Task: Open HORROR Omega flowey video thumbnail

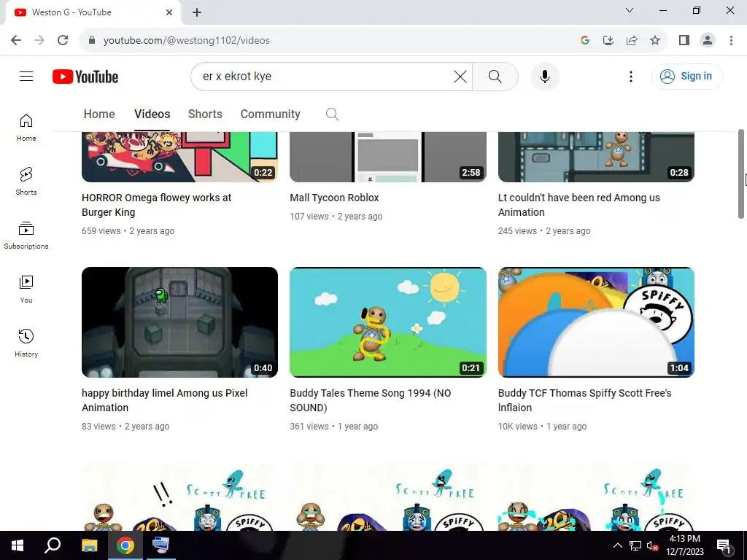Action: pyautogui.click(x=179, y=157)
